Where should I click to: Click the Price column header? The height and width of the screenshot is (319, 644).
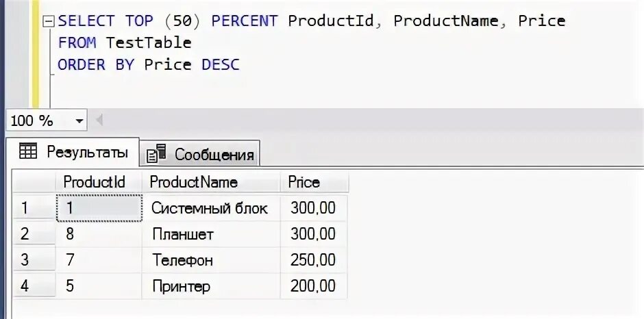click(304, 182)
